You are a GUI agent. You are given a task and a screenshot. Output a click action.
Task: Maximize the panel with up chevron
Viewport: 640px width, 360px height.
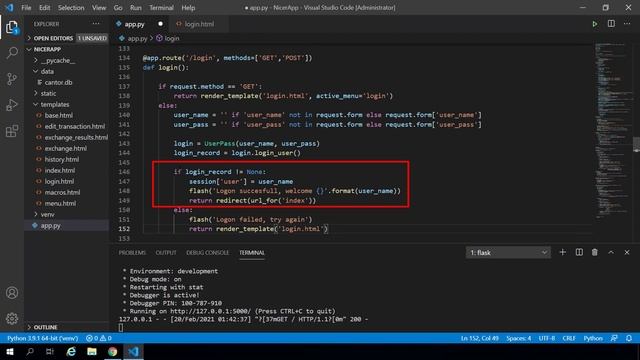(x=611, y=252)
